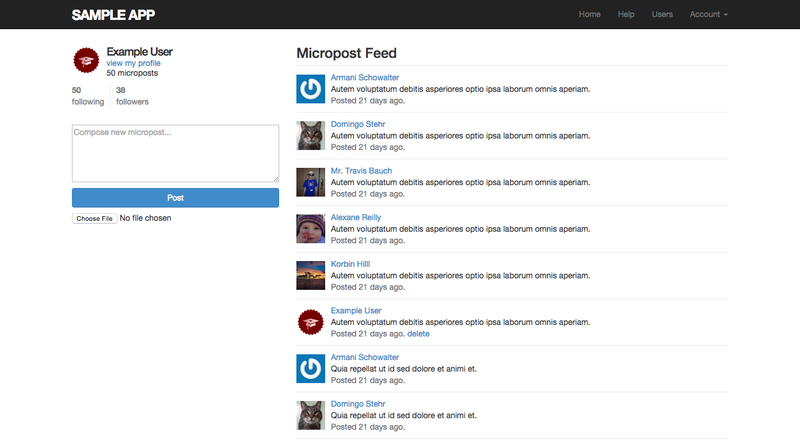Click the '50 microposts' count text
Viewport: 800px width, 441px height.
[132, 73]
